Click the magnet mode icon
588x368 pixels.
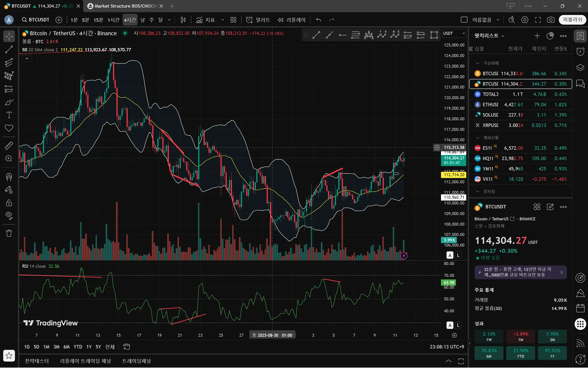point(9,177)
